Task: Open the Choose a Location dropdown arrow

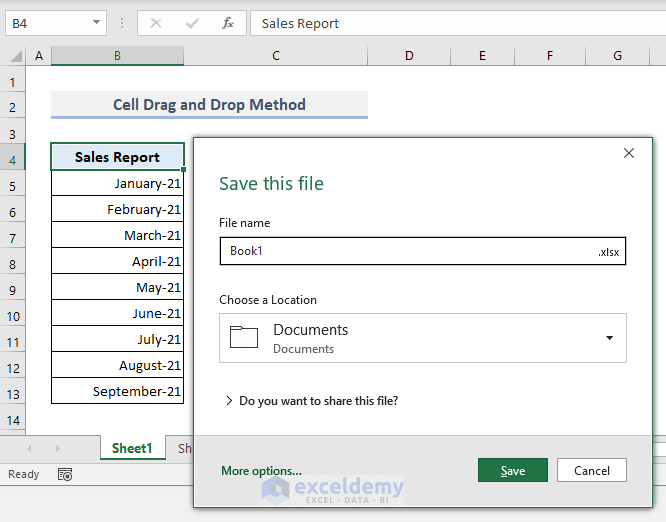Action: [610, 338]
